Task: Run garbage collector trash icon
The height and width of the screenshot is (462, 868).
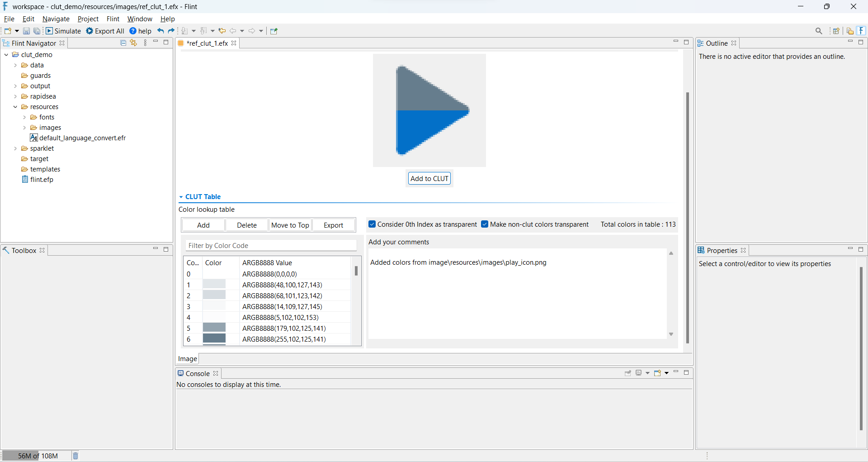Action: [x=75, y=456]
